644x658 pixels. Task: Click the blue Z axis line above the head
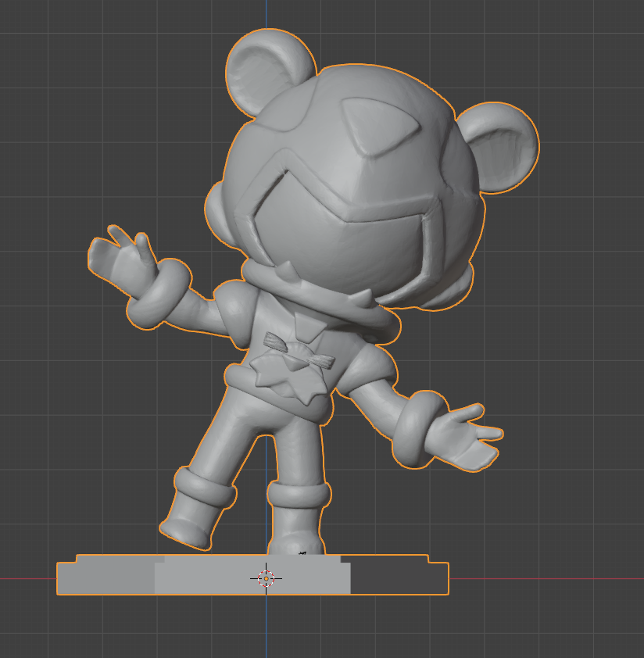(266, 14)
